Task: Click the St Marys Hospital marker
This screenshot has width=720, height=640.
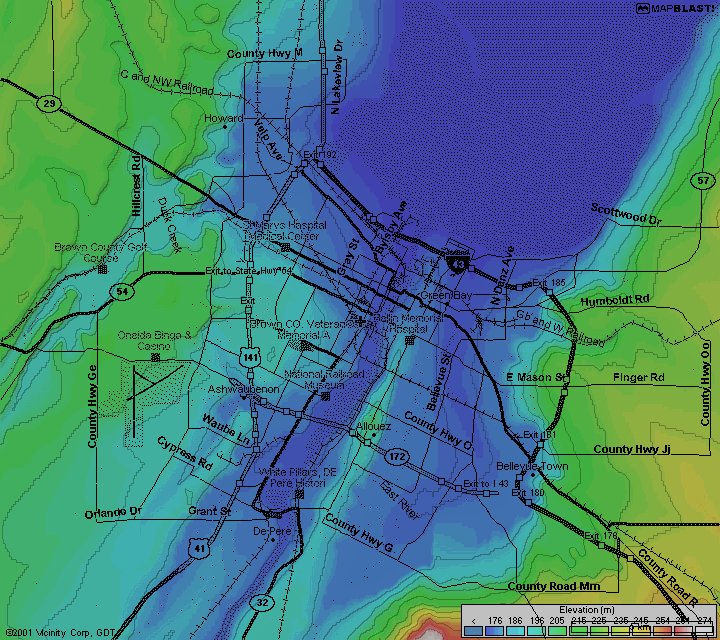Action: pos(285,247)
